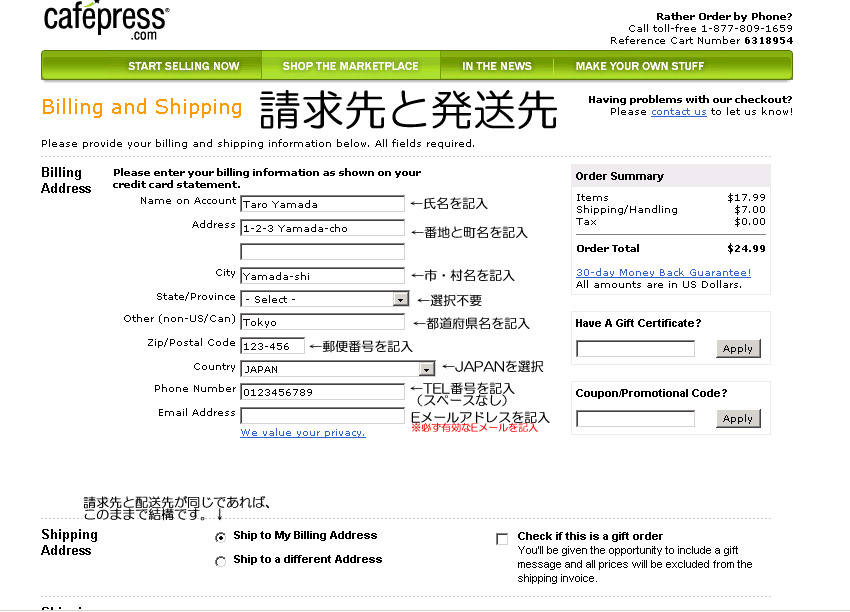Click the Tax amount $0.00
Image resolution: width=850 pixels, height=612 pixels.
point(750,221)
